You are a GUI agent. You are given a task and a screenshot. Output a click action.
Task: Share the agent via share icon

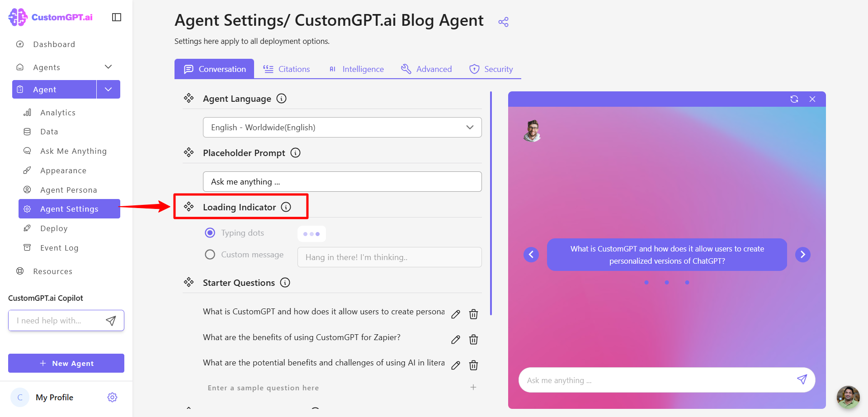click(503, 22)
